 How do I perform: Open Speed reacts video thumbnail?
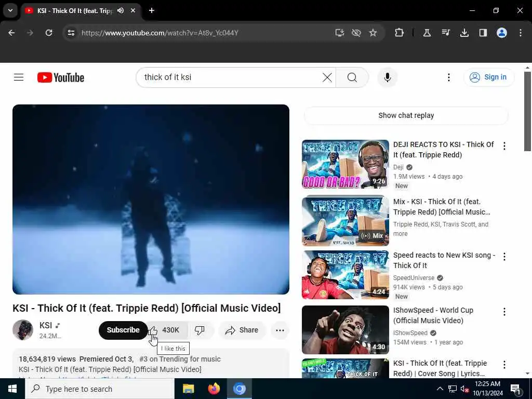[345, 275]
